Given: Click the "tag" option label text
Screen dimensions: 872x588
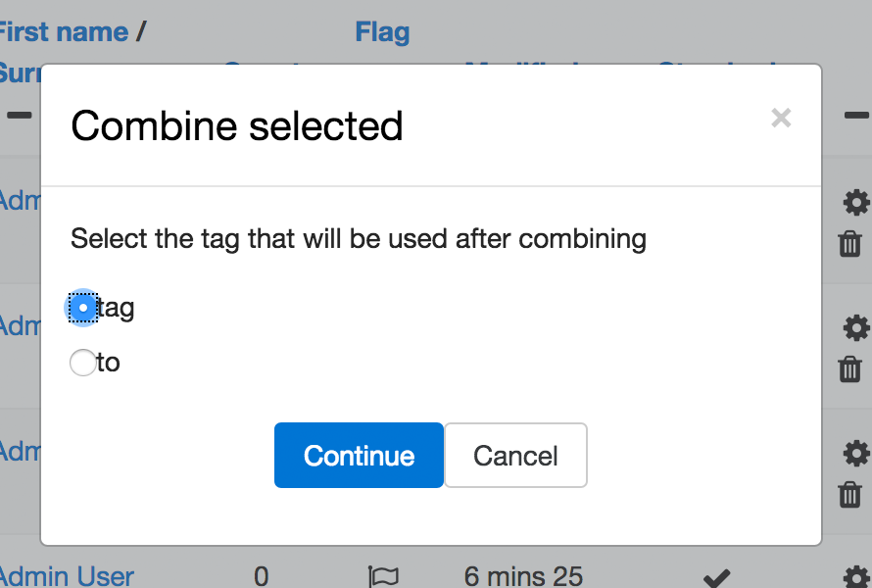Looking at the screenshot, I should 116,308.
